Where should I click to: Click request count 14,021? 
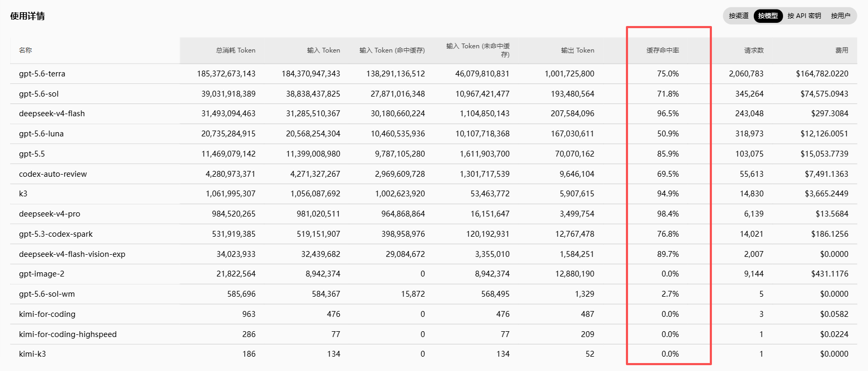pos(752,234)
